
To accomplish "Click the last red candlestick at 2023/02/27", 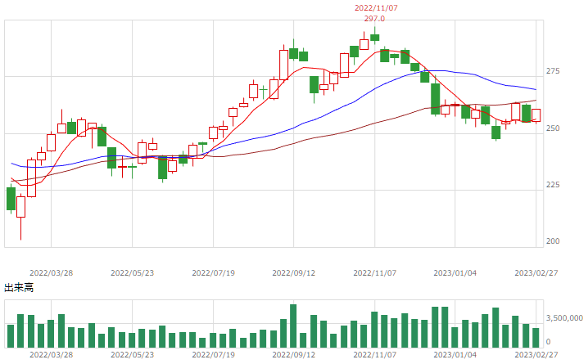I will [x=536, y=115].
